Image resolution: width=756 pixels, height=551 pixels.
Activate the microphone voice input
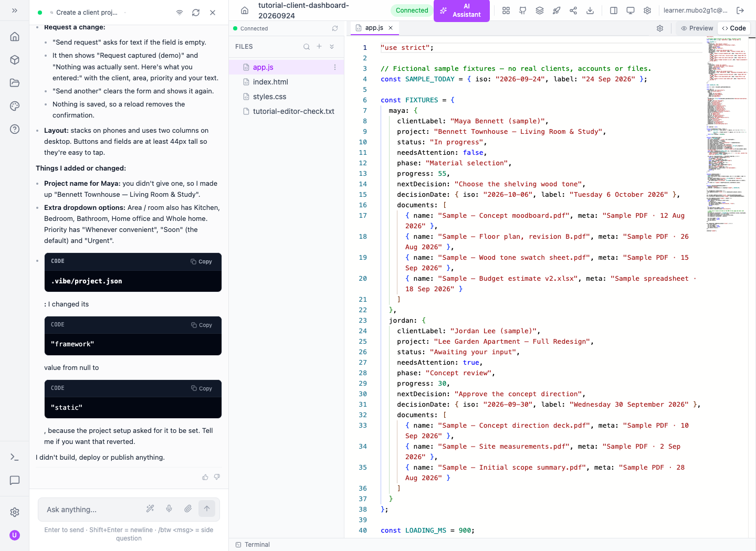(x=169, y=508)
